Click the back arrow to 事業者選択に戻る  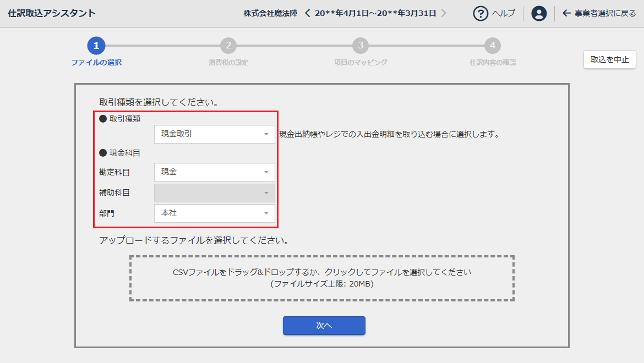pyautogui.click(x=566, y=13)
